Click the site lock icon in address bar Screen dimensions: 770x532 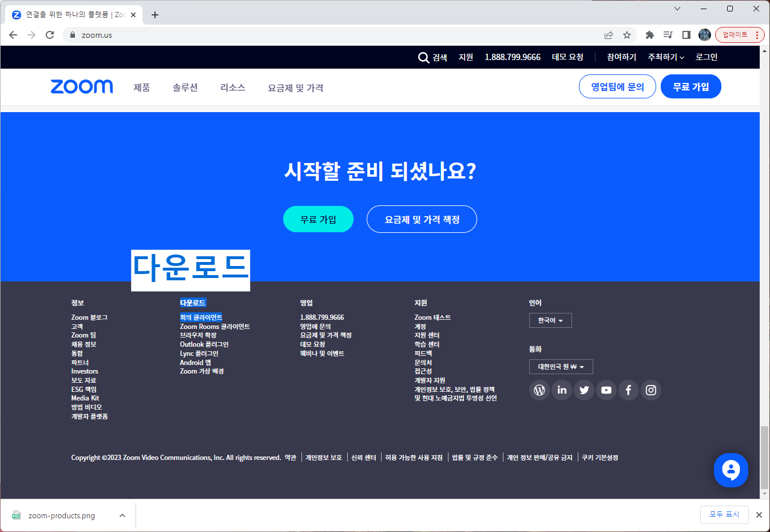pyautogui.click(x=72, y=35)
